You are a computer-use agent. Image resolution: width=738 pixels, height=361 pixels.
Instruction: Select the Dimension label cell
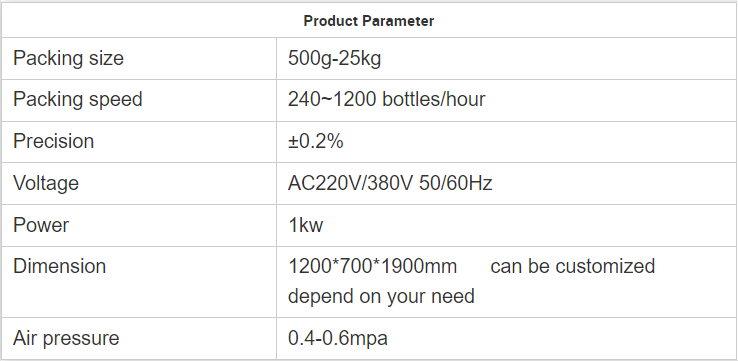pyautogui.click(x=139, y=281)
